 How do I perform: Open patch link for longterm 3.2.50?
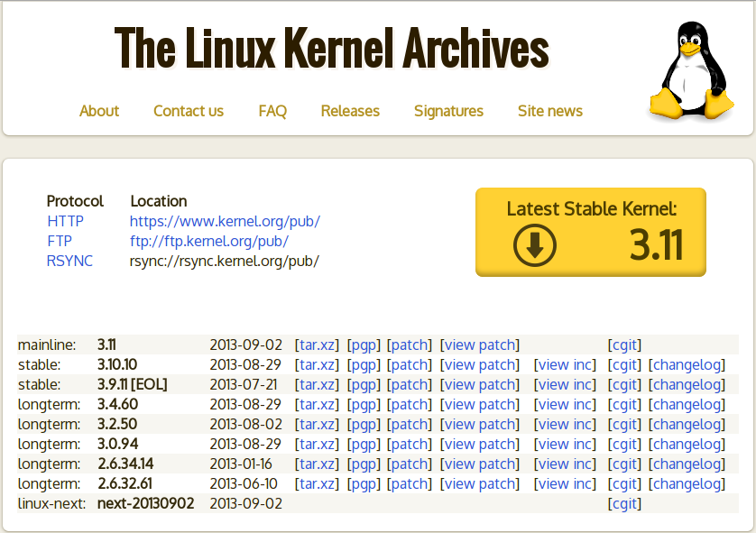pyautogui.click(x=410, y=424)
